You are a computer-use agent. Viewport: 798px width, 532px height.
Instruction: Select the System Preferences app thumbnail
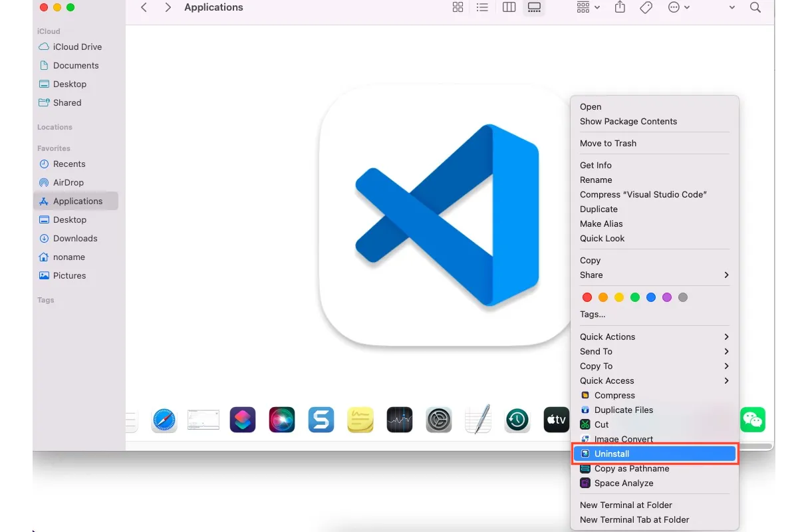click(x=439, y=420)
